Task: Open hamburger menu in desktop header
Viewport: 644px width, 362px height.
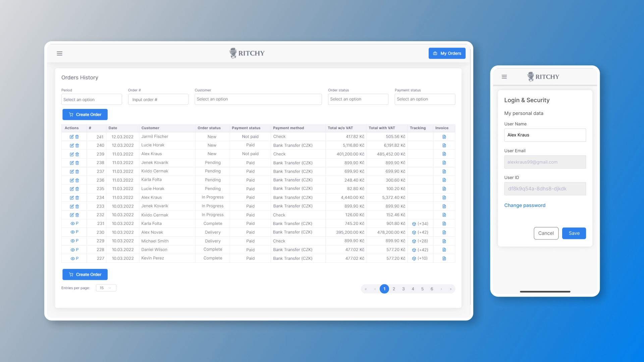Action: (60, 53)
